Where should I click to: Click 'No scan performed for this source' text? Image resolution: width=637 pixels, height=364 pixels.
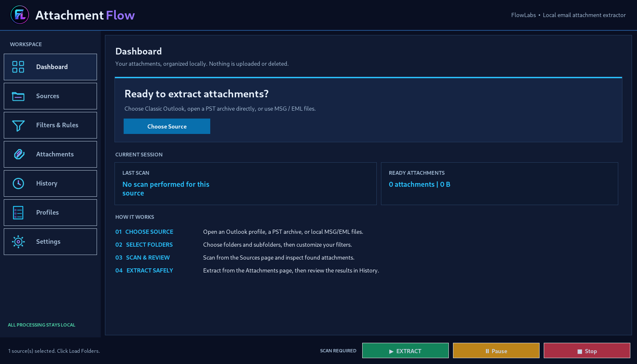pos(166,189)
